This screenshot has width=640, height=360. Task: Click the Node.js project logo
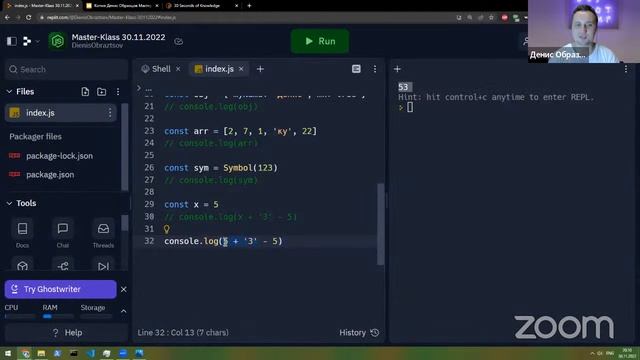pos(58,41)
